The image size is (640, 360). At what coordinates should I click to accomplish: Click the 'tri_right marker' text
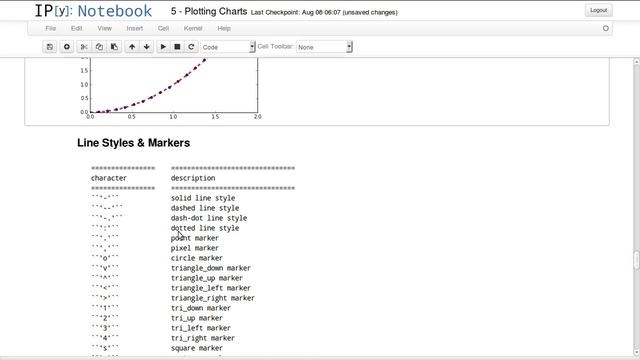pyautogui.click(x=203, y=338)
